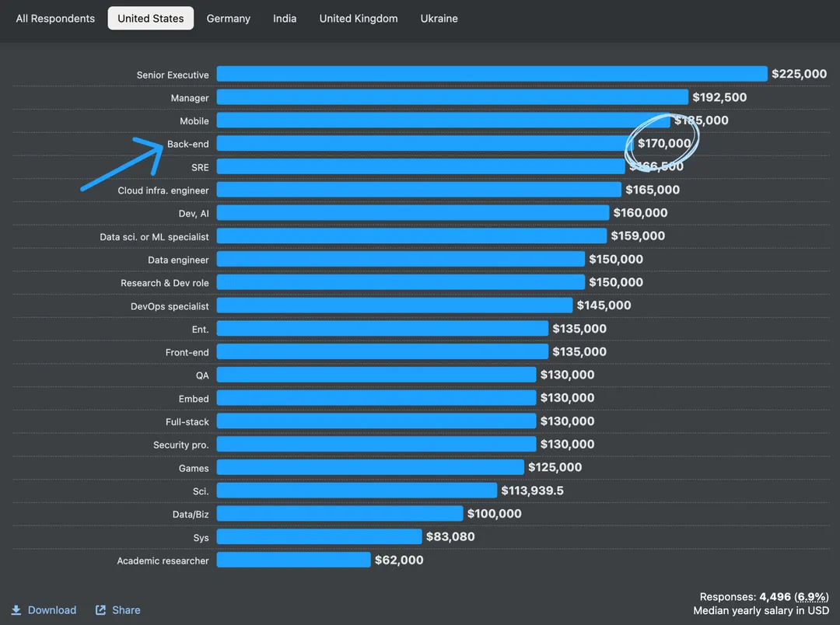Click the $62,000 value

click(x=399, y=560)
